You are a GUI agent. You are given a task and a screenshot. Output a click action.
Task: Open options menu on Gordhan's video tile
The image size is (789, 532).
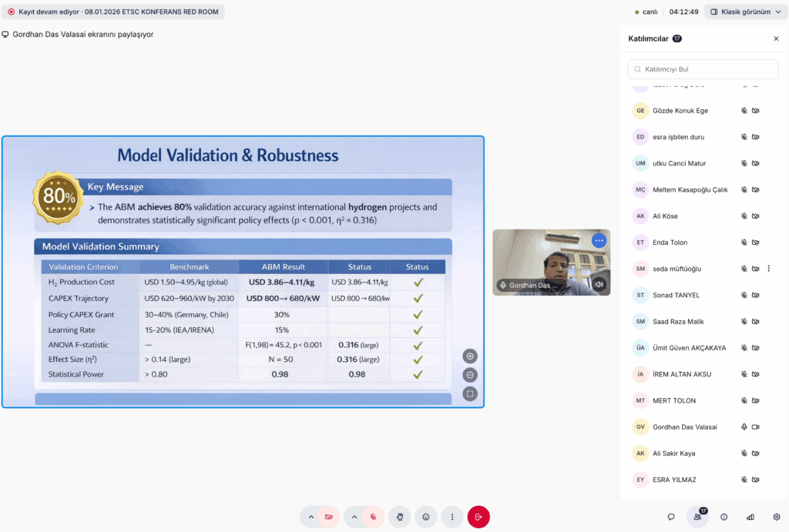tap(599, 240)
